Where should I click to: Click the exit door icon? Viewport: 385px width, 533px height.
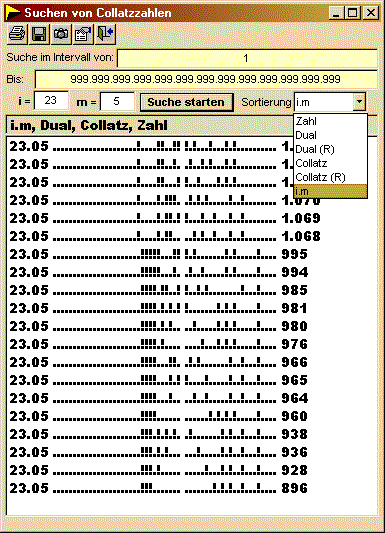(x=105, y=34)
